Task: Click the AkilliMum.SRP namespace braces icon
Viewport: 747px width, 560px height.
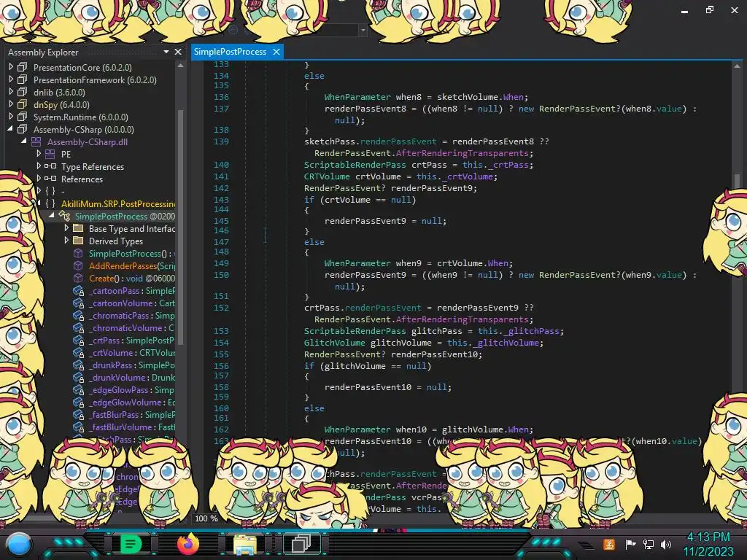Action: (50, 203)
